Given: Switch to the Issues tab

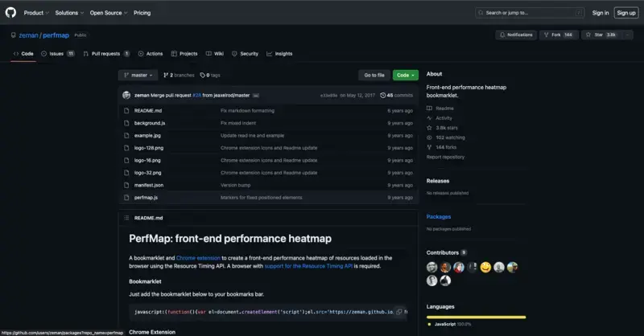Looking at the screenshot, I should coord(58,54).
